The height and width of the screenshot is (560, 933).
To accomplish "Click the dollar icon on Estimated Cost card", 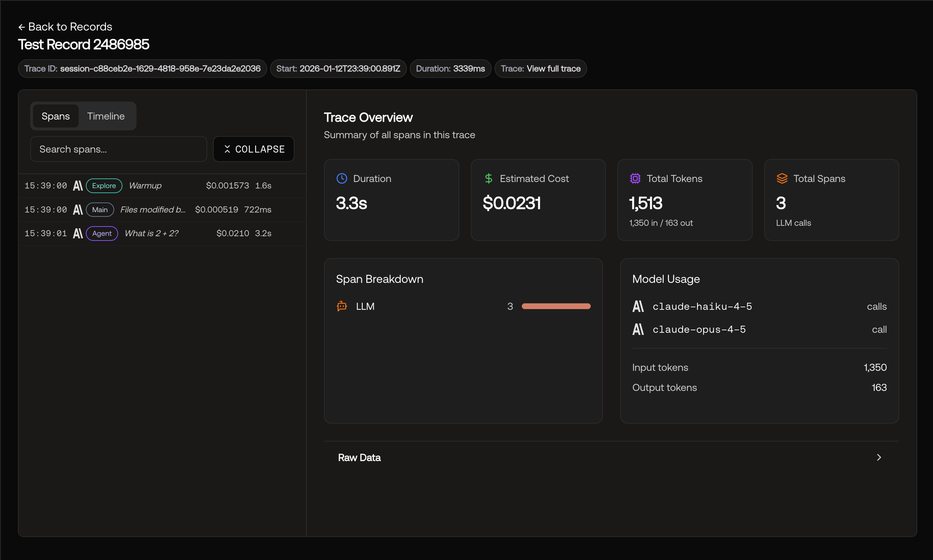I will [488, 178].
